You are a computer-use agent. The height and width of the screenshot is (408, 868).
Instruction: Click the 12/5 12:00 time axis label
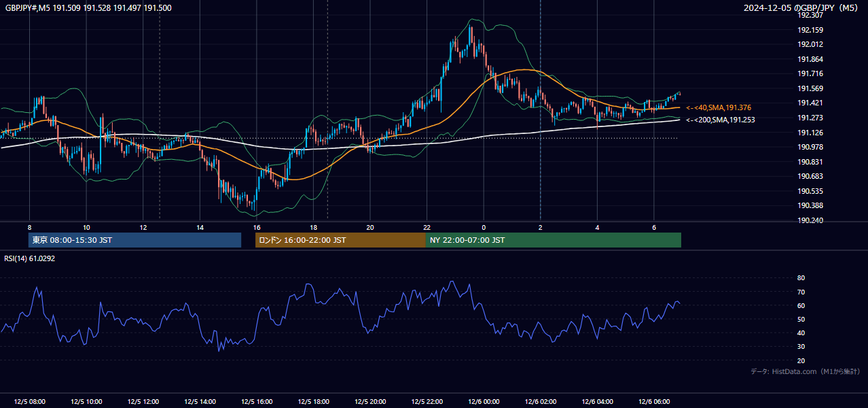143,402
